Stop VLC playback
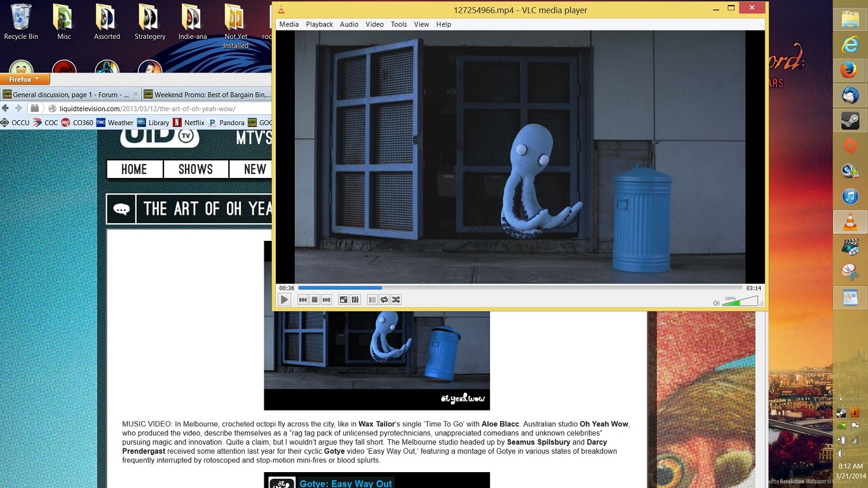This screenshot has height=488, width=868. tap(315, 300)
